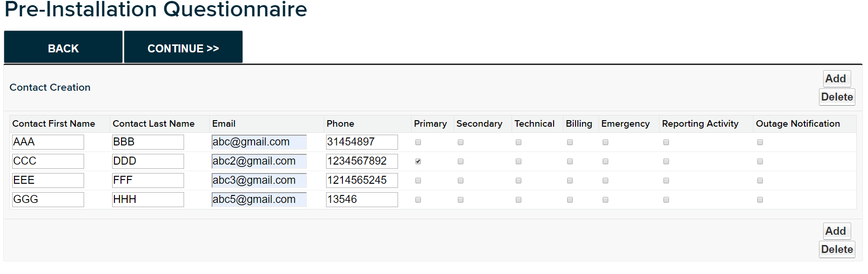Tick Technical checkbox for contact GGG

coord(519,200)
